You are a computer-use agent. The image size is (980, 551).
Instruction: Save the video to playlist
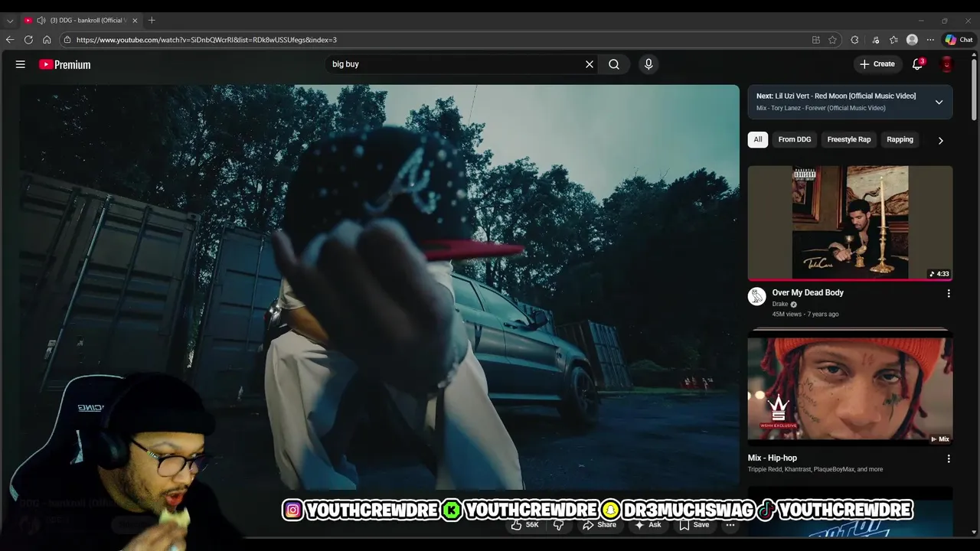pos(694,525)
